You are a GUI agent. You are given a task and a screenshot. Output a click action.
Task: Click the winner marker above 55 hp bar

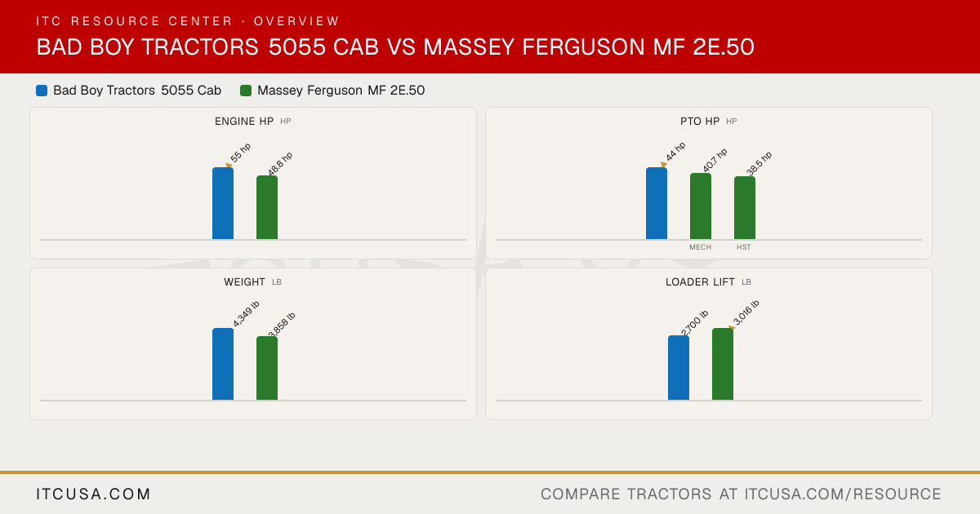[x=229, y=166]
